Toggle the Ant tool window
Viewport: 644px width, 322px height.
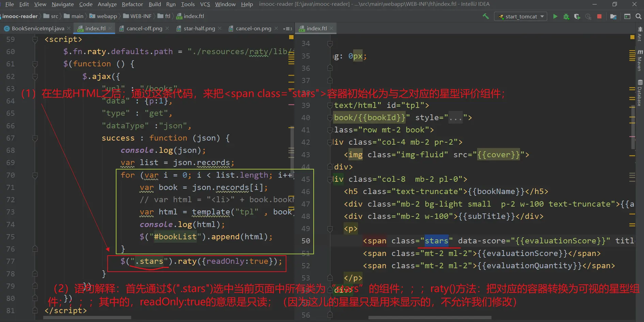coord(640,34)
